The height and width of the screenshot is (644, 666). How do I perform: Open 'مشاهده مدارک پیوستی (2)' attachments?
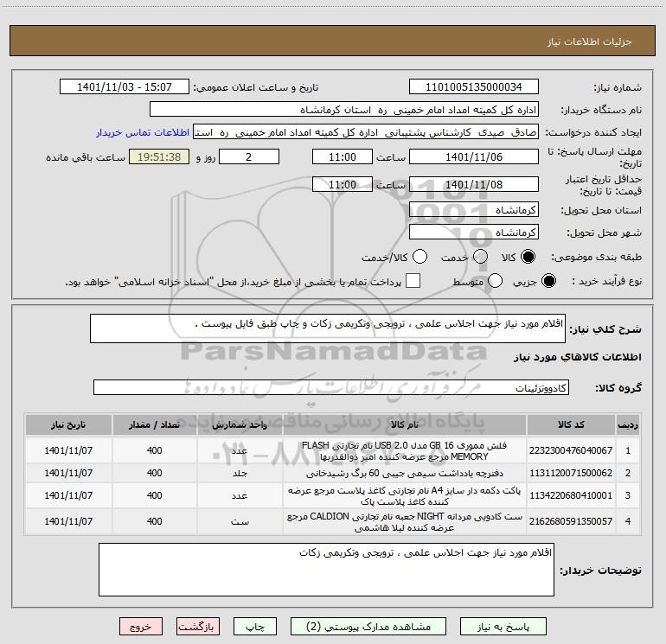click(368, 627)
